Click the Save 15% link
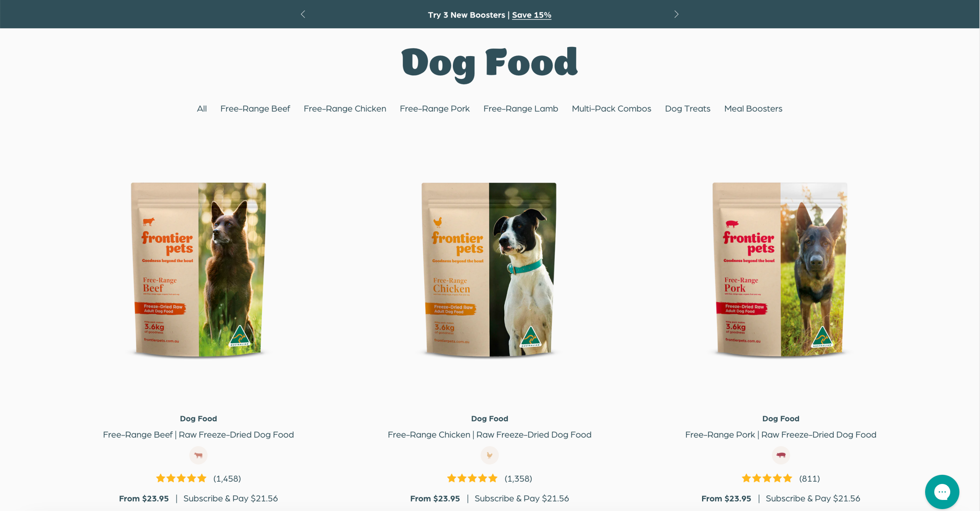 531,15
